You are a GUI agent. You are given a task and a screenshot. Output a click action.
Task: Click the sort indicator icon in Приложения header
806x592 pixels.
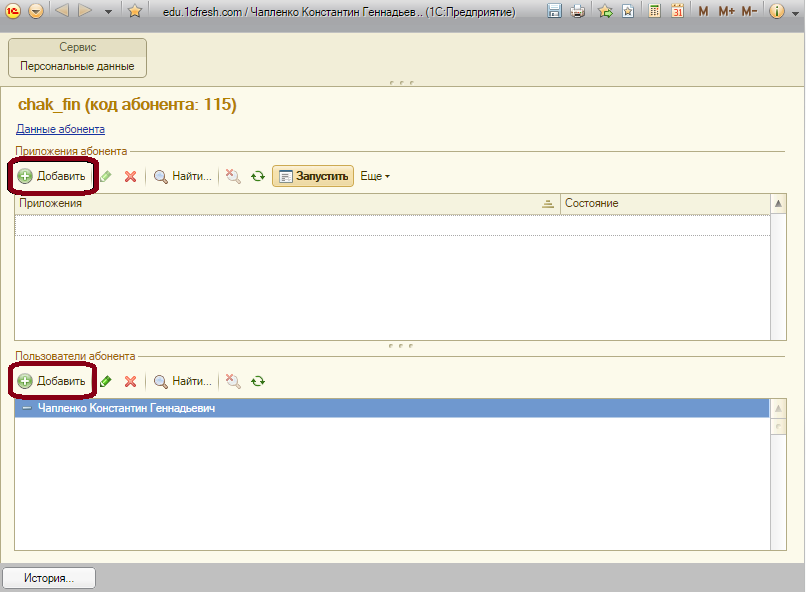point(548,204)
